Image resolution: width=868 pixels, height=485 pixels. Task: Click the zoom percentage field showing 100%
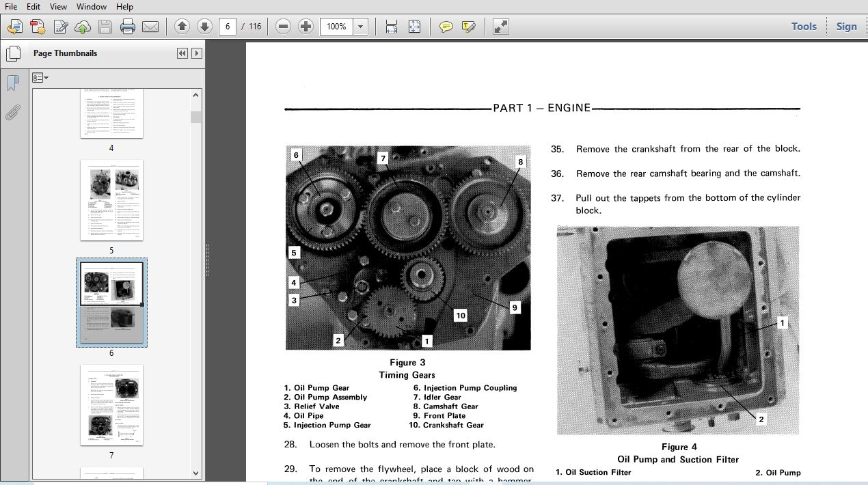click(336, 27)
